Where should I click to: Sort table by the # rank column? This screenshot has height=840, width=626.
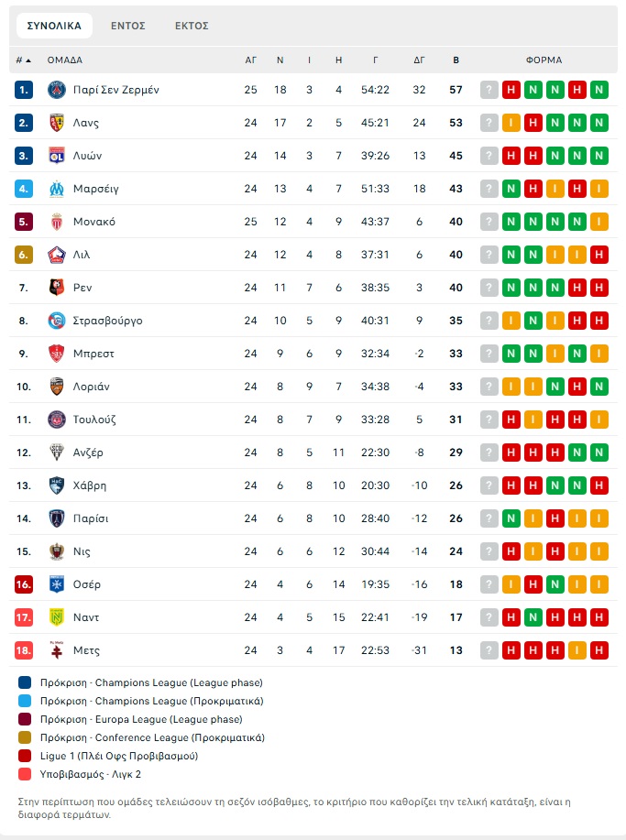point(23,60)
